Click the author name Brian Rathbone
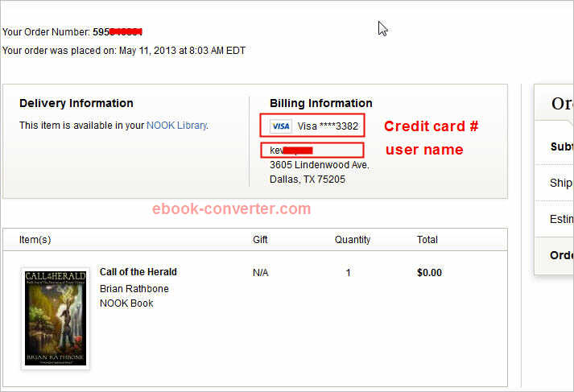This screenshot has width=574, height=392. 134,289
